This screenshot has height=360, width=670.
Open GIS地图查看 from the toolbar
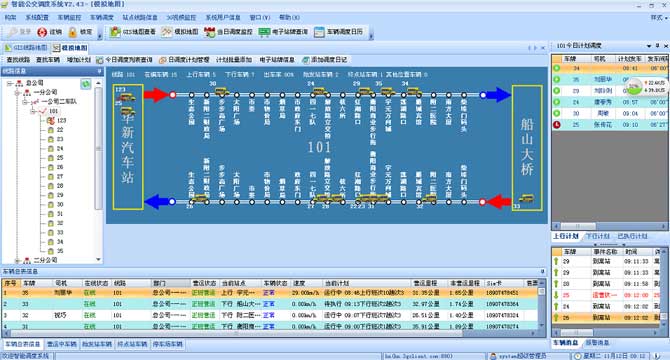[x=132, y=32]
